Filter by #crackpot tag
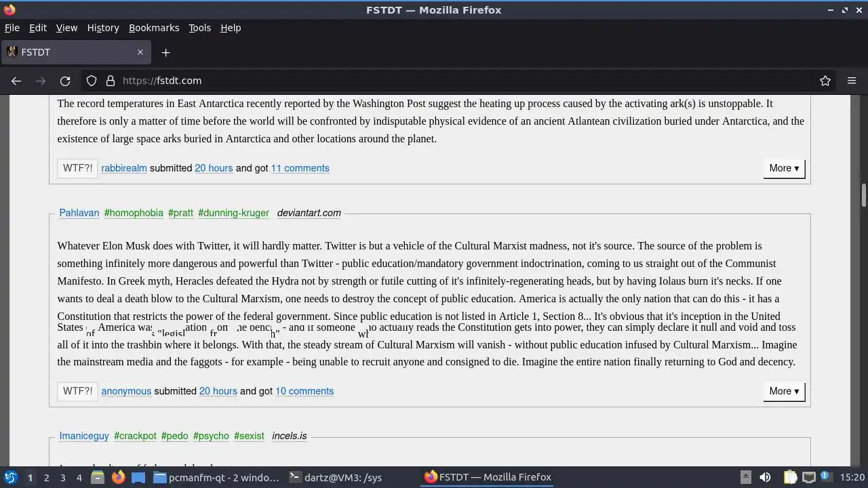The width and height of the screenshot is (868, 488). coord(135,436)
